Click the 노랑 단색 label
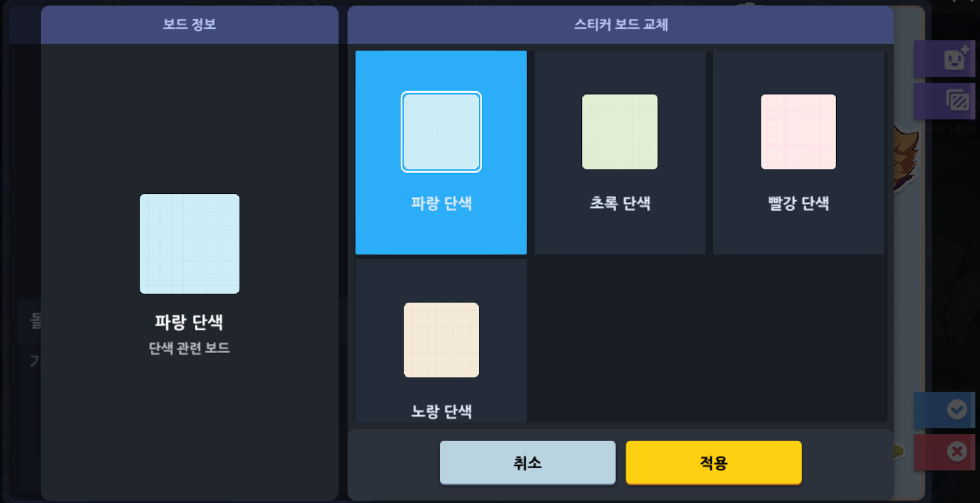This screenshot has height=503, width=980. tap(441, 411)
